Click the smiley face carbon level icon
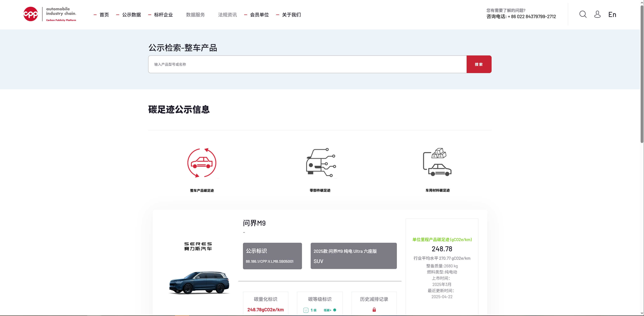 point(306,310)
